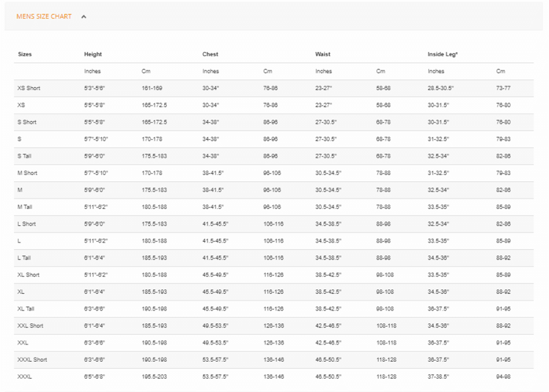
Task: Click the M size row label
Action: tap(20, 190)
